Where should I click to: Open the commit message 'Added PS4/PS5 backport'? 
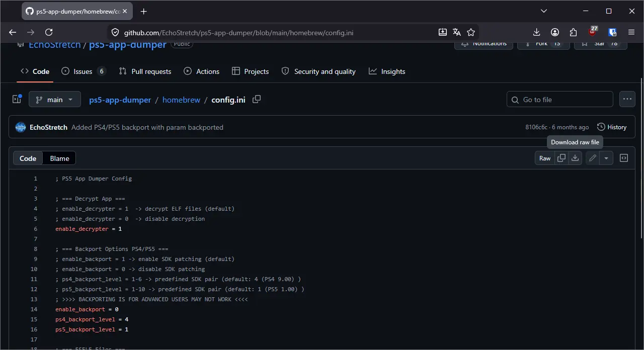(147, 127)
